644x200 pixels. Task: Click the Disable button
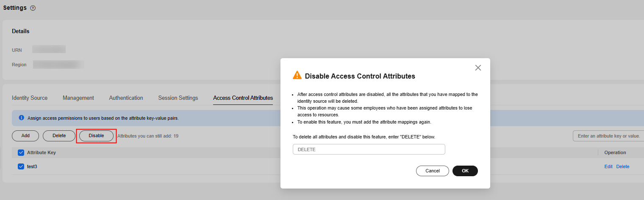tap(96, 136)
